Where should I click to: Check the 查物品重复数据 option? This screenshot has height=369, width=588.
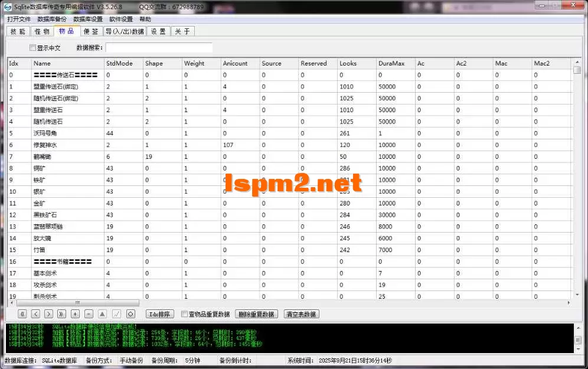tap(185, 314)
